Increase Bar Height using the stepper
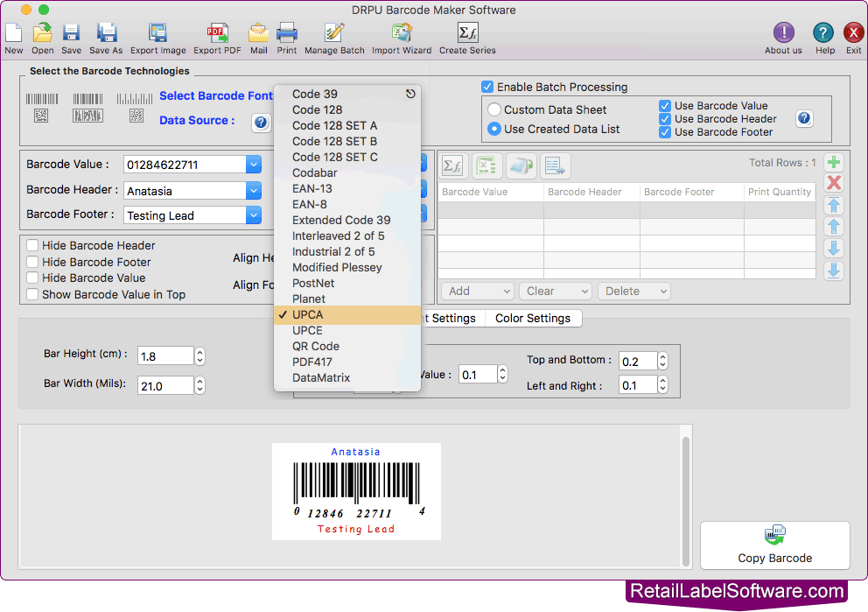 coord(199,350)
